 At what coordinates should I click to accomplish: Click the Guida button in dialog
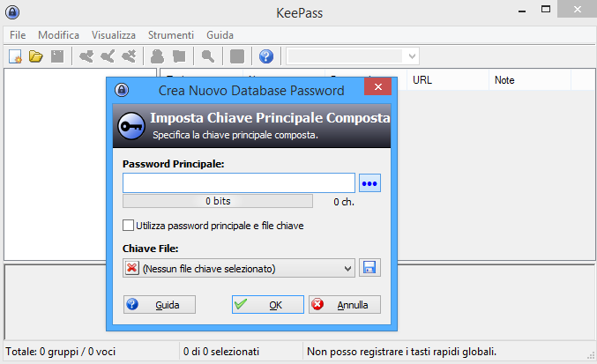tap(160, 305)
